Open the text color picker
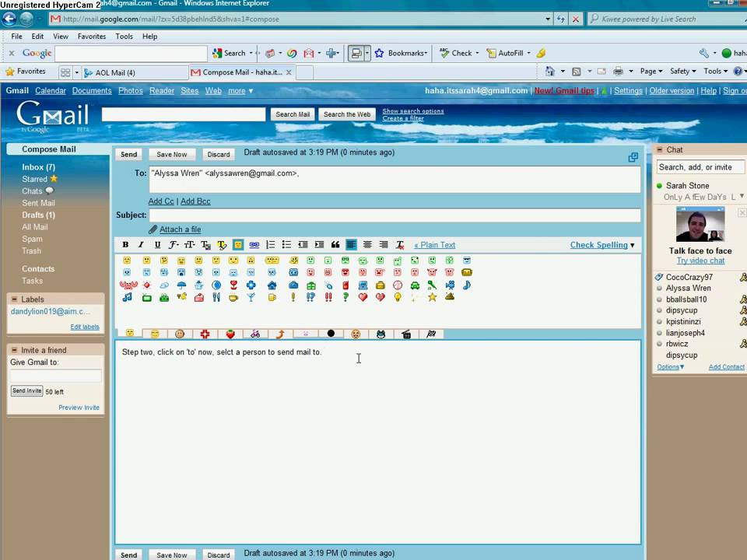The height and width of the screenshot is (560, 747). tap(205, 245)
